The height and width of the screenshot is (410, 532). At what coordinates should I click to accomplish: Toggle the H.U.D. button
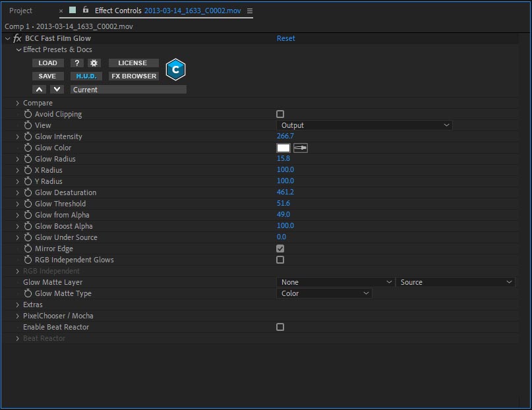(x=86, y=76)
